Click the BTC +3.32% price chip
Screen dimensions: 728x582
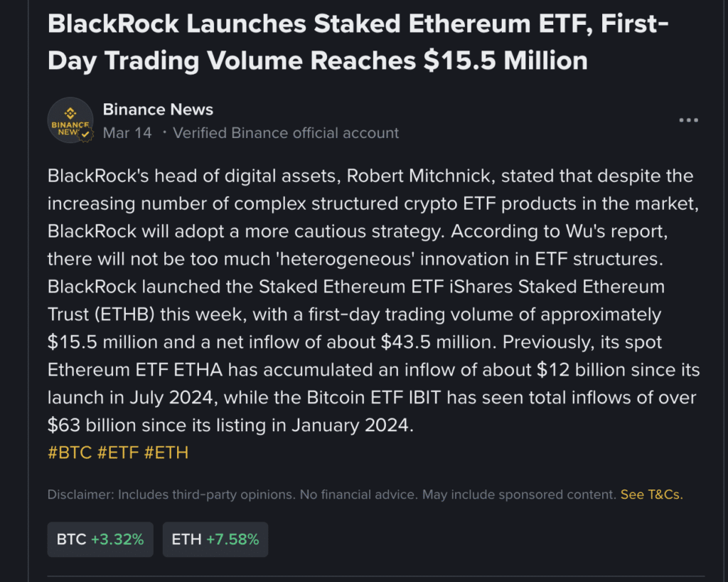(x=100, y=539)
